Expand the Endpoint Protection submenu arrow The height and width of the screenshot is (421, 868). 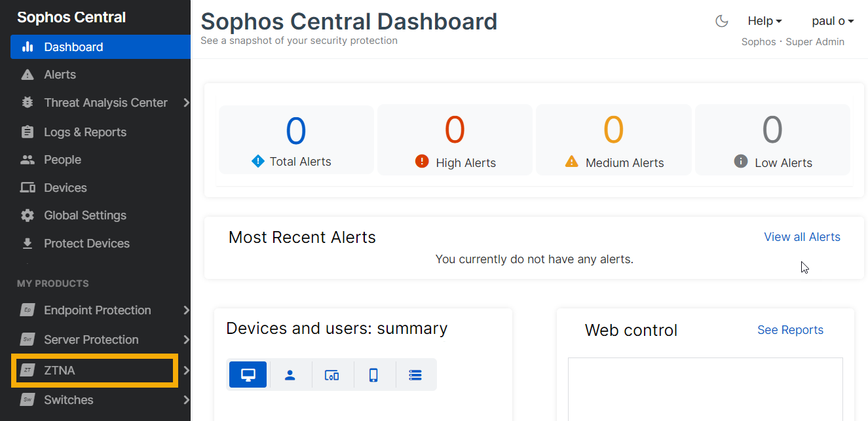pos(186,310)
